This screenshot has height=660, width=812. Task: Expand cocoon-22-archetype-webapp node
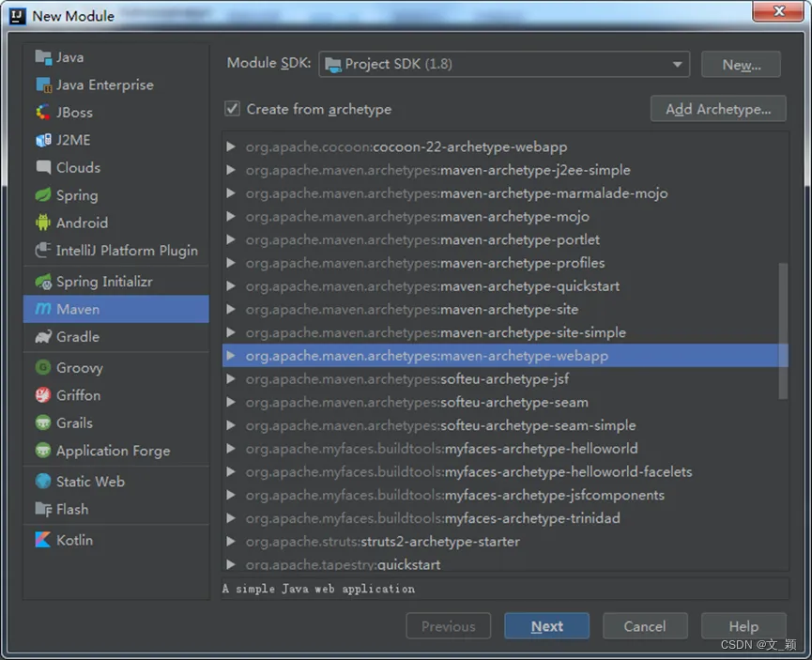[231, 146]
